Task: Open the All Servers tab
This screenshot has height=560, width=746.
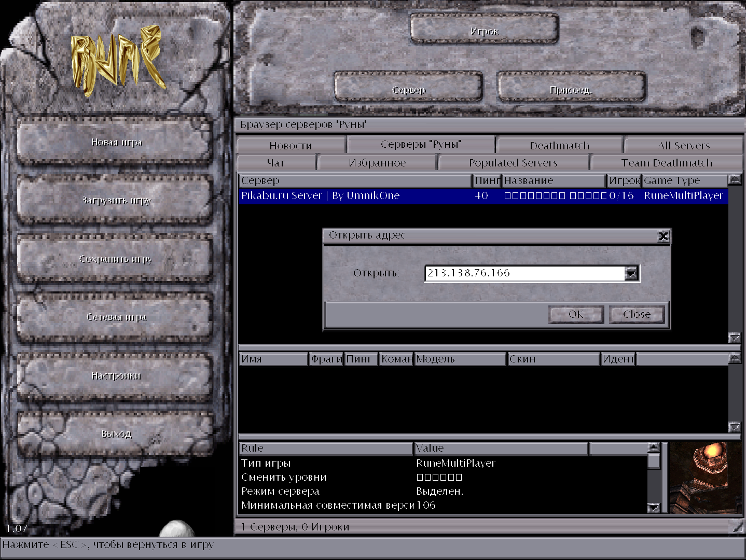Action: 683,146
